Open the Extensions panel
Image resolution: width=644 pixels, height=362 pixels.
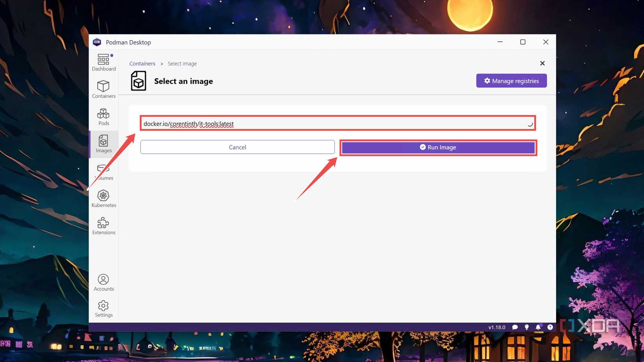click(103, 225)
